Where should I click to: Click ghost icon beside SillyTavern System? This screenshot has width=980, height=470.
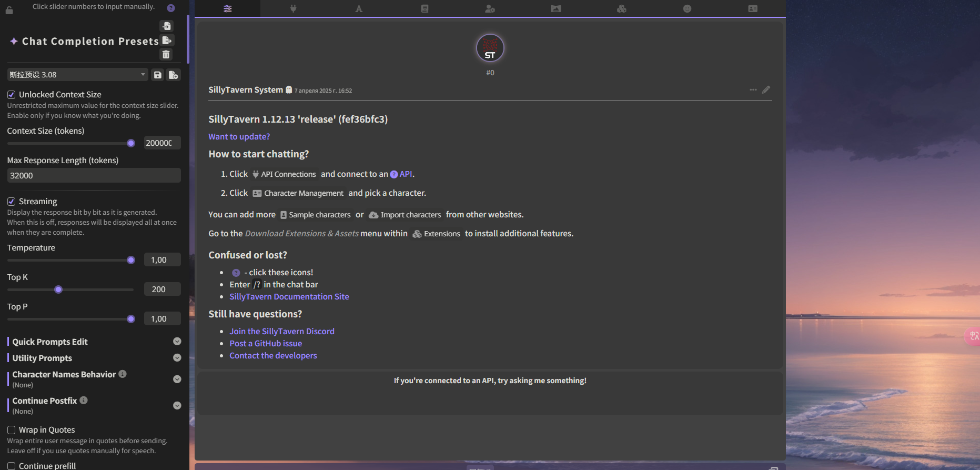[x=289, y=89]
